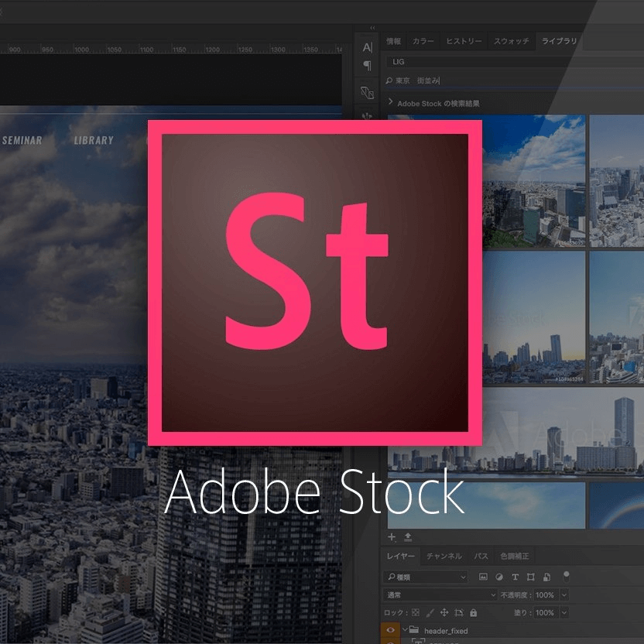644x644 pixels.
Task: Open the Character panel icon
Action: coord(367,47)
